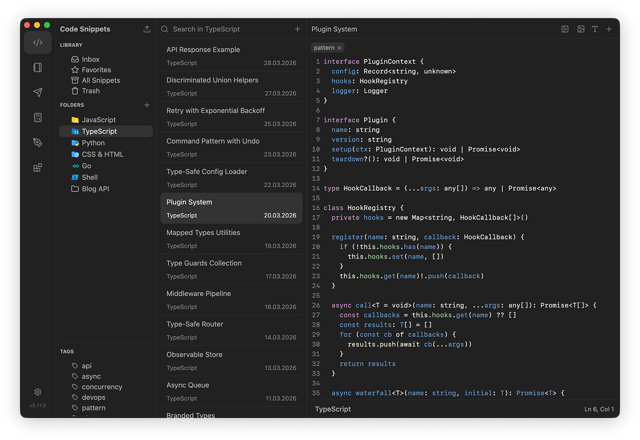Click the code preview panel icon

565,29
